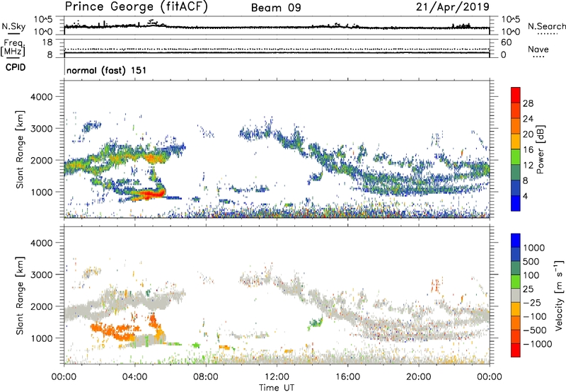Click the '16' label on power color bar

point(528,150)
